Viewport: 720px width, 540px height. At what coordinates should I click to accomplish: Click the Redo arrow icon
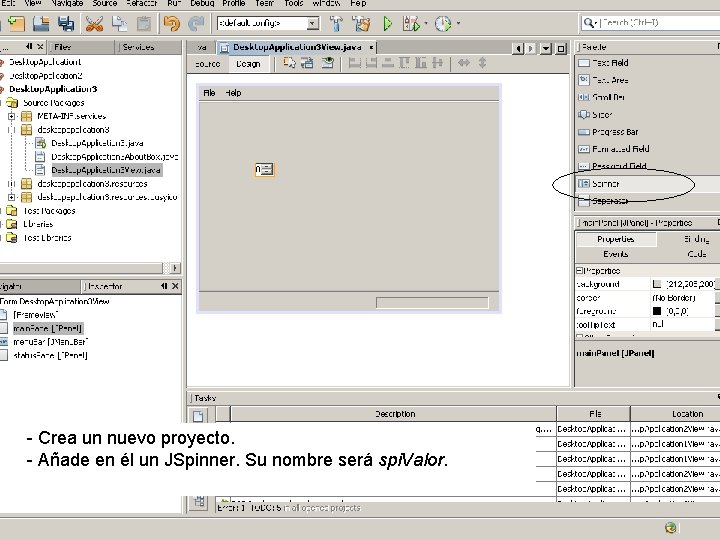[197, 23]
